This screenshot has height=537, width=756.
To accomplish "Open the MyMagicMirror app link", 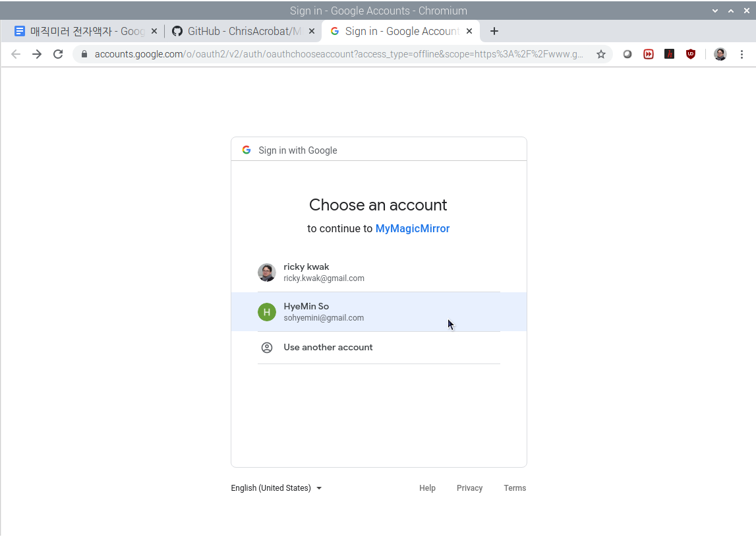I will [x=412, y=229].
